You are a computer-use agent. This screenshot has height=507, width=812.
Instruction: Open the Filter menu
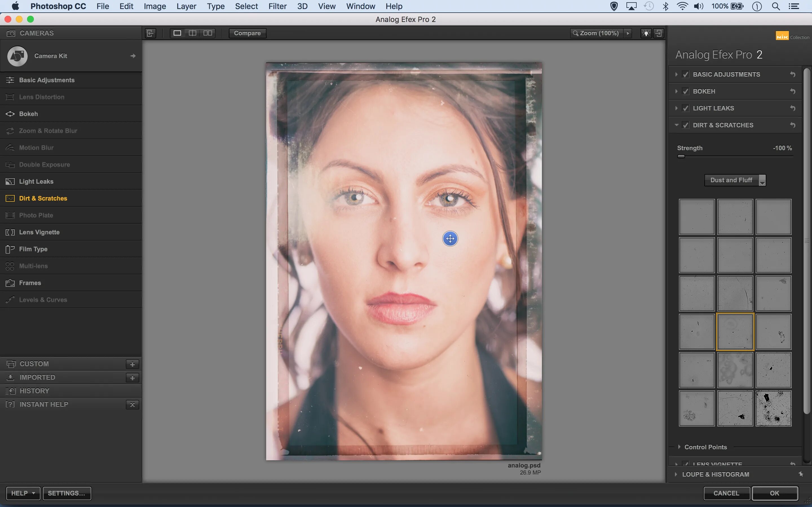[x=277, y=6]
